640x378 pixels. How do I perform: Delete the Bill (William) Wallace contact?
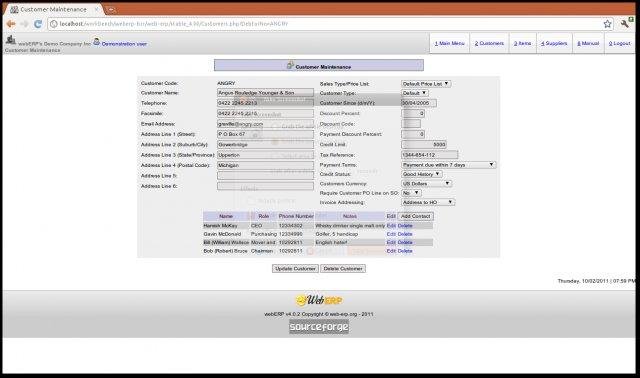coord(405,242)
